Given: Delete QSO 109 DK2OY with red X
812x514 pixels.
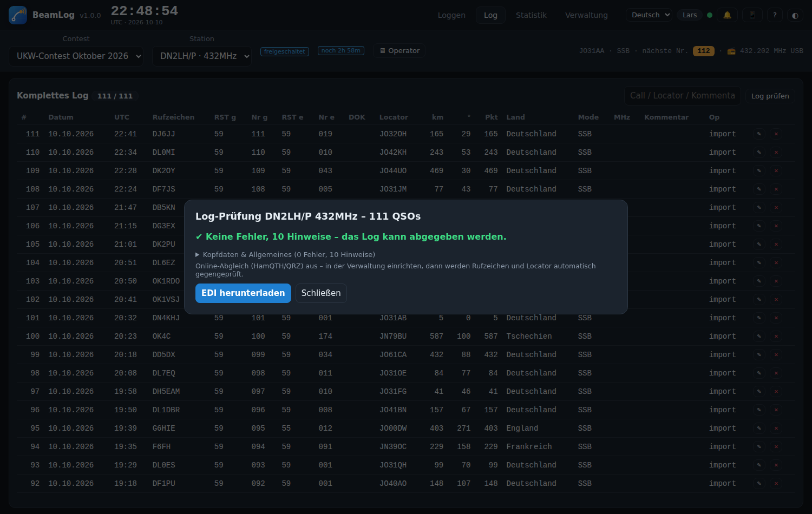Looking at the screenshot, I should point(776,171).
